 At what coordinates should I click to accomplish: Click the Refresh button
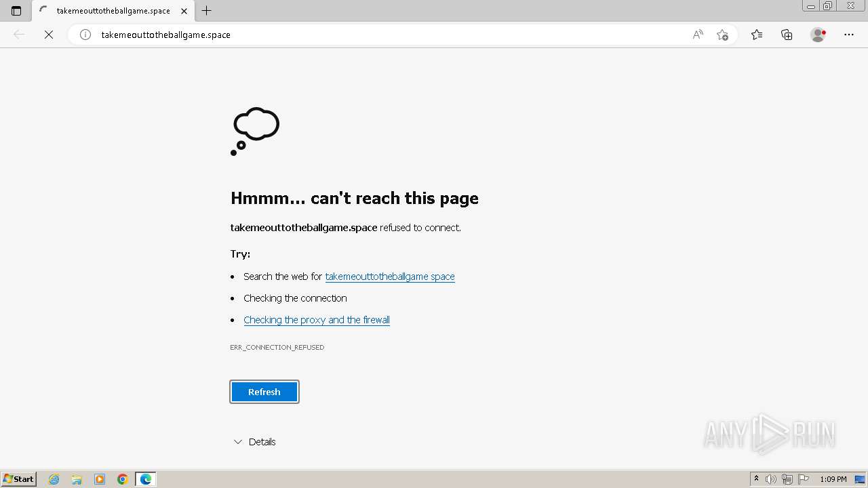(x=264, y=392)
